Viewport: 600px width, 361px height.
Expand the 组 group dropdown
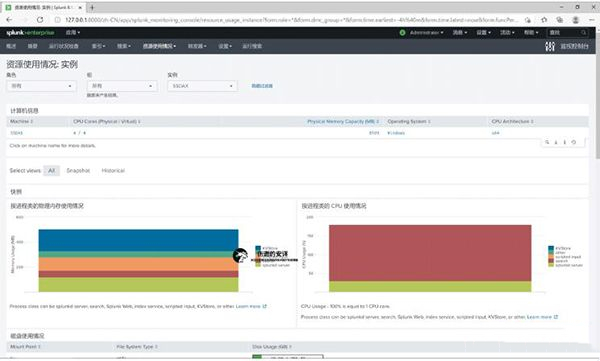122,86
